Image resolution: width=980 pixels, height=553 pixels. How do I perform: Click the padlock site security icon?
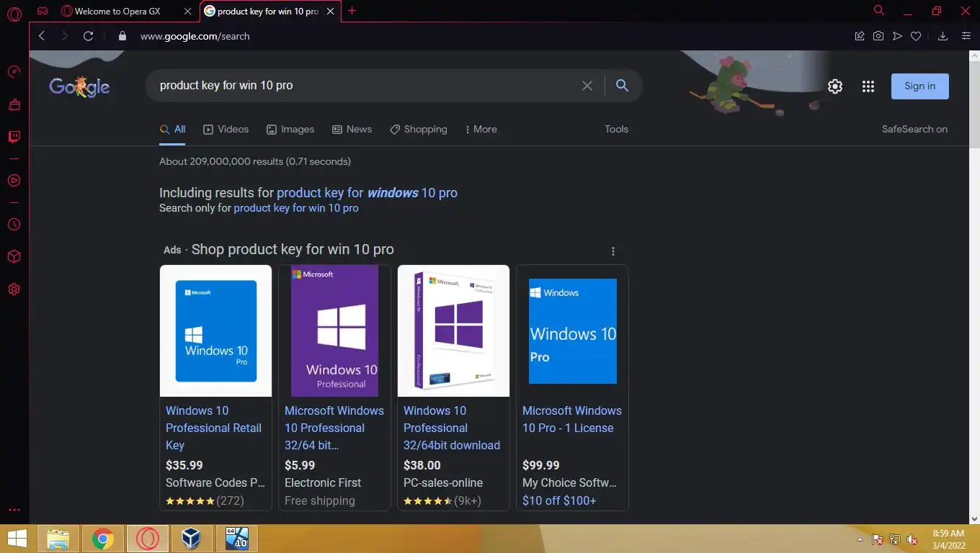122,36
